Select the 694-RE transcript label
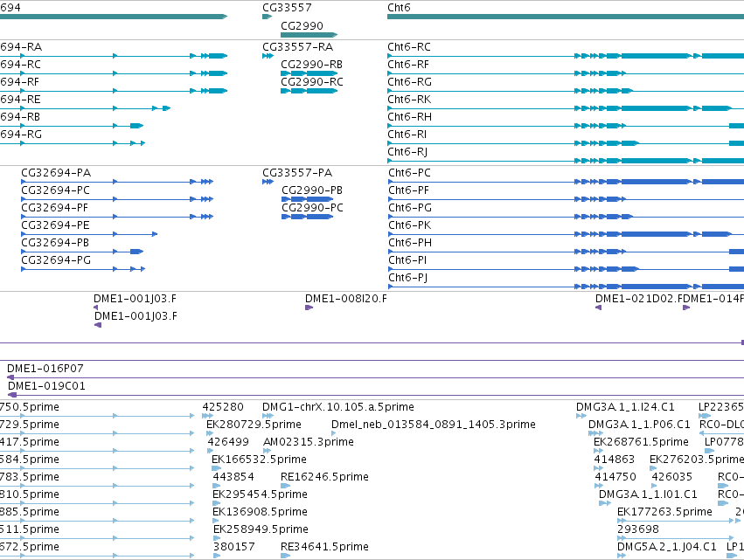The height and width of the screenshot is (560, 744). (20, 100)
